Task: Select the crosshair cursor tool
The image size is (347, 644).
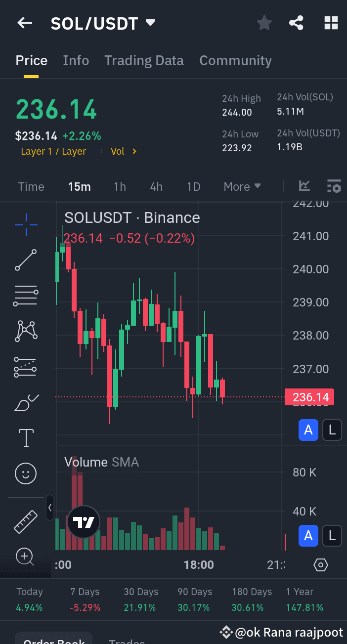Action: point(26,225)
